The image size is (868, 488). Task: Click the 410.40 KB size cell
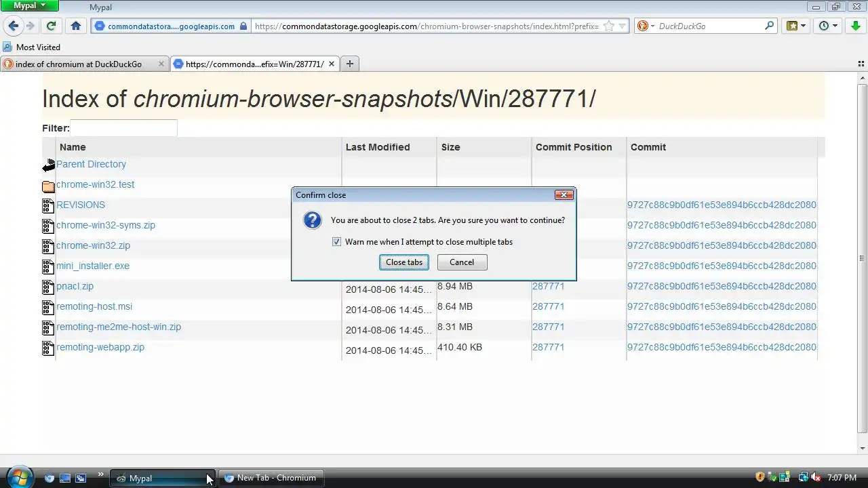point(460,347)
